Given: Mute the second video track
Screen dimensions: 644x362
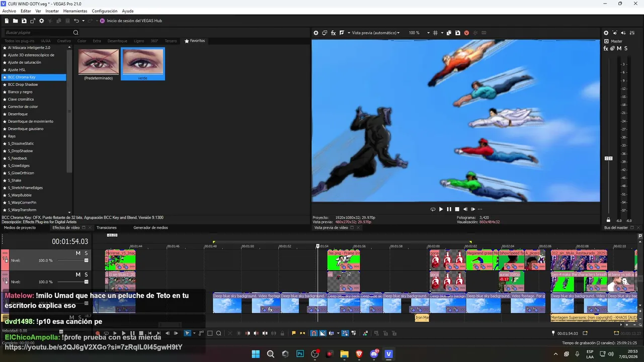Looking at the screenshot, I should (78, 275).
